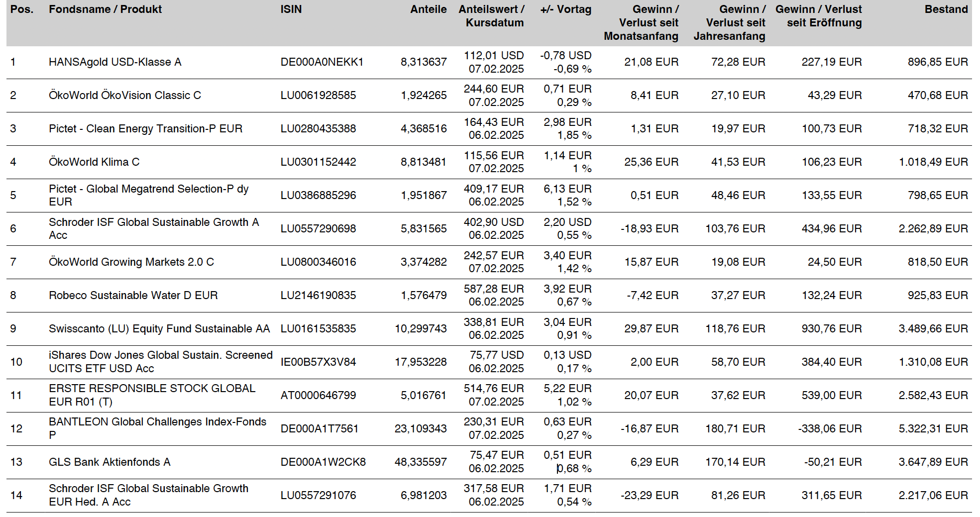
Task: Click the Fondsname / Produkt column header
Action: 105,9
